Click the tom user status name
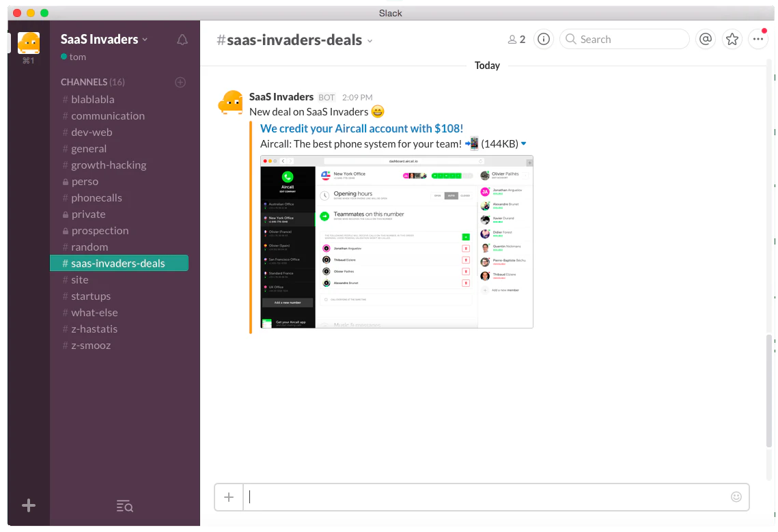778x532 pixels. (x=77, y=57)
